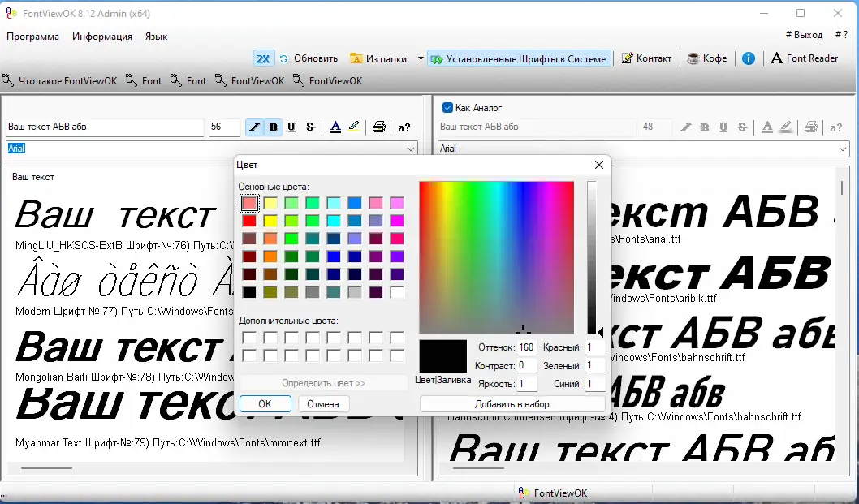Uncheck the Как Аналог checkbox
The width and height of the screenshot is (859, 504).
coord(447,107)
